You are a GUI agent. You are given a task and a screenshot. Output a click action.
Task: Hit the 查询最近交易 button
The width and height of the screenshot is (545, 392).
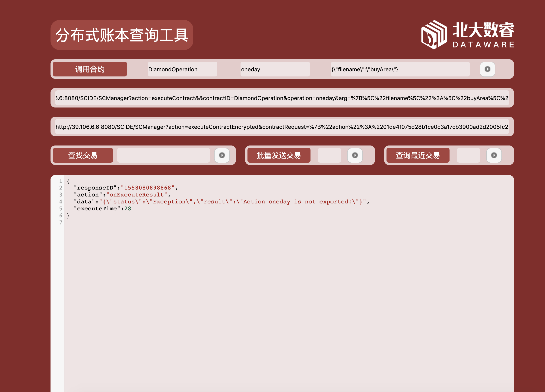tap(418, 155)
